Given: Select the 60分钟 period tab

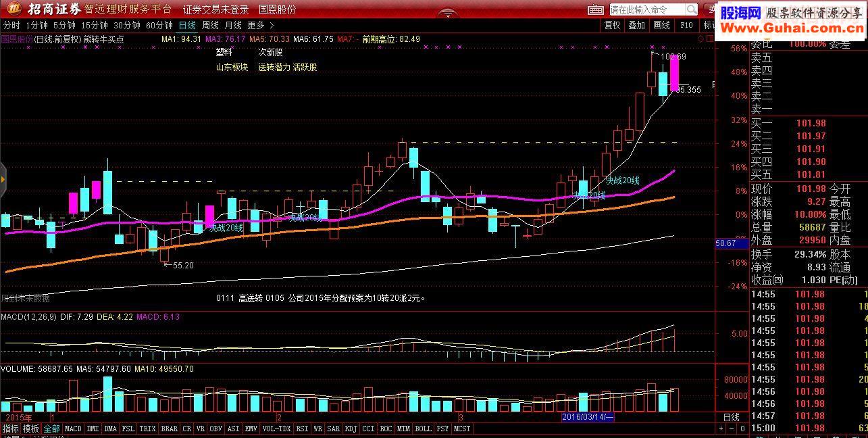Looking at the screenshot, I should coord(159,25).
